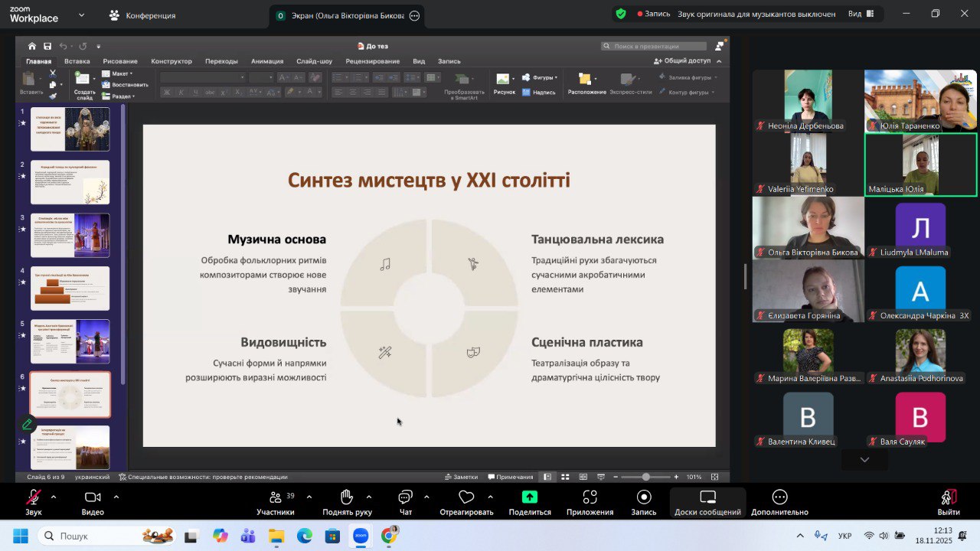Open the Приложения apps icon
This screenshot has height=551, width=980.
590,498
